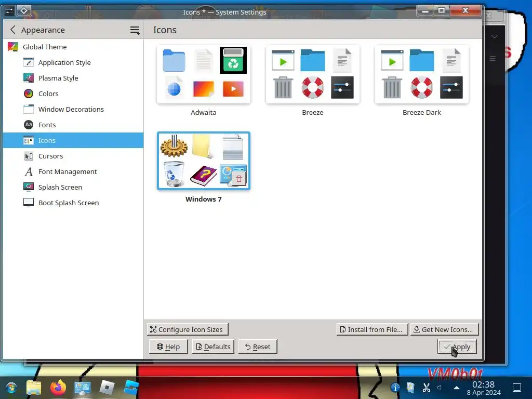This screenshot has width=532, height=399.
Task: Click the scissors tray icon
Action: pos(426,388)
